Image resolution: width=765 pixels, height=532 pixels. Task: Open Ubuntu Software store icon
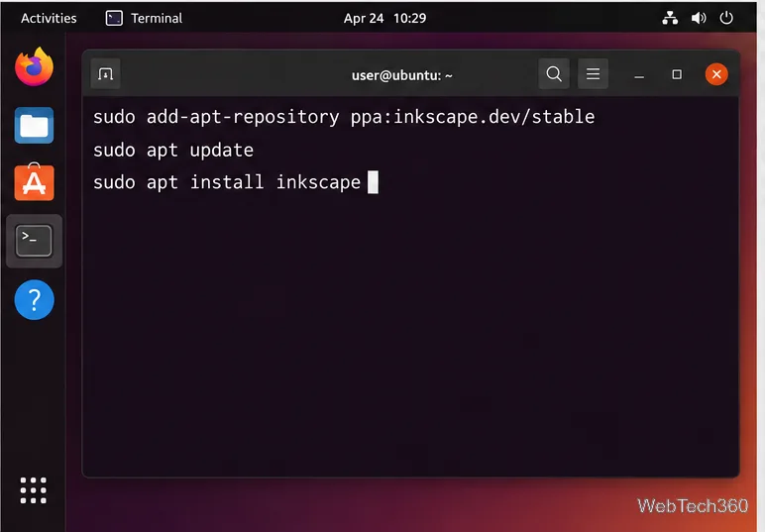coord(34,182)
